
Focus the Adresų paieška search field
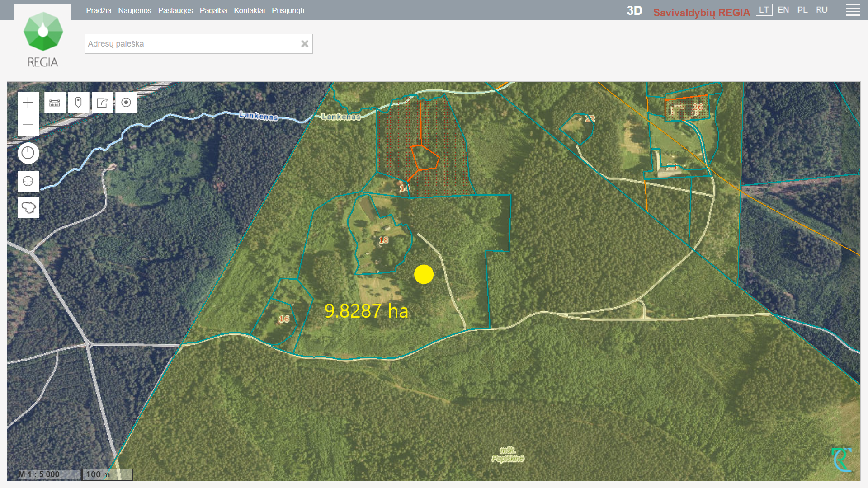[190, 44]
